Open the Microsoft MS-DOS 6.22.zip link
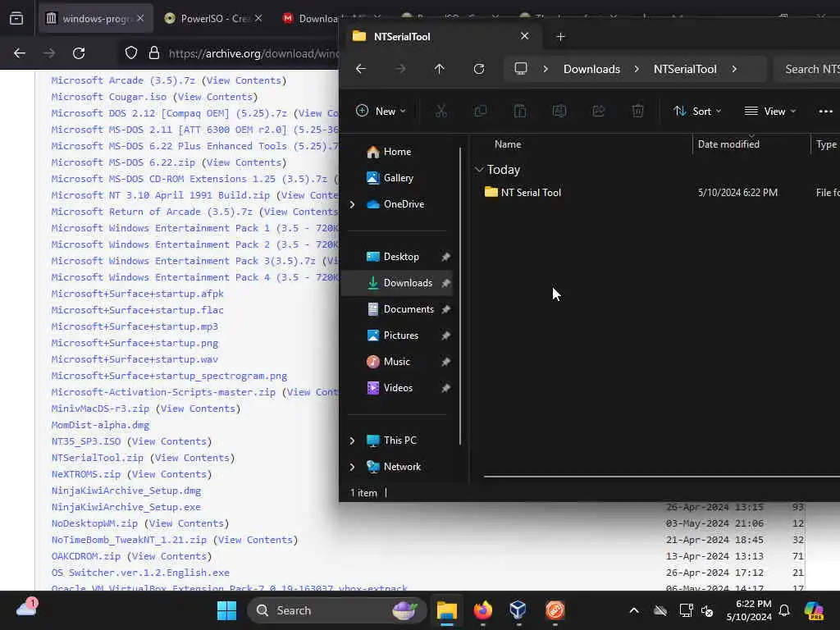The width and height of the screenshot is (840, 630). (x=123, y=162)
